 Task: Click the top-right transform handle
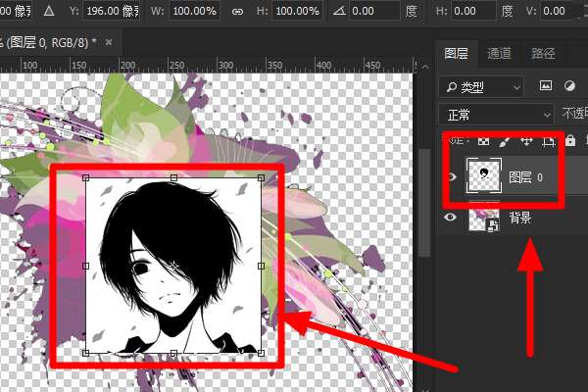click(x=261, y=177)
